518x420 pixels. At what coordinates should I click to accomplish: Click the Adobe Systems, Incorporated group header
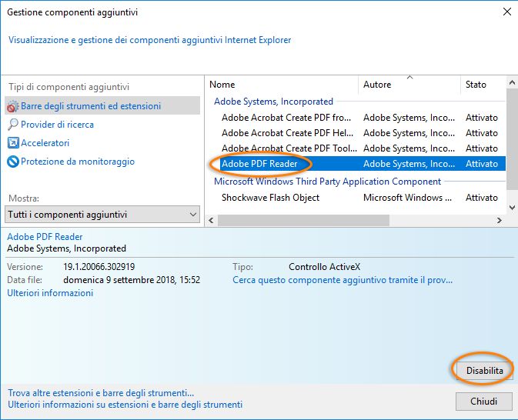[x=273, y=102]
